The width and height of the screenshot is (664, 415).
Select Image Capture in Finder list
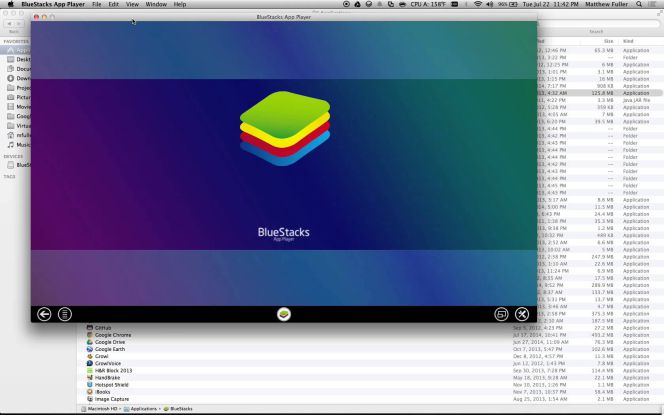(x=111, y=399)
